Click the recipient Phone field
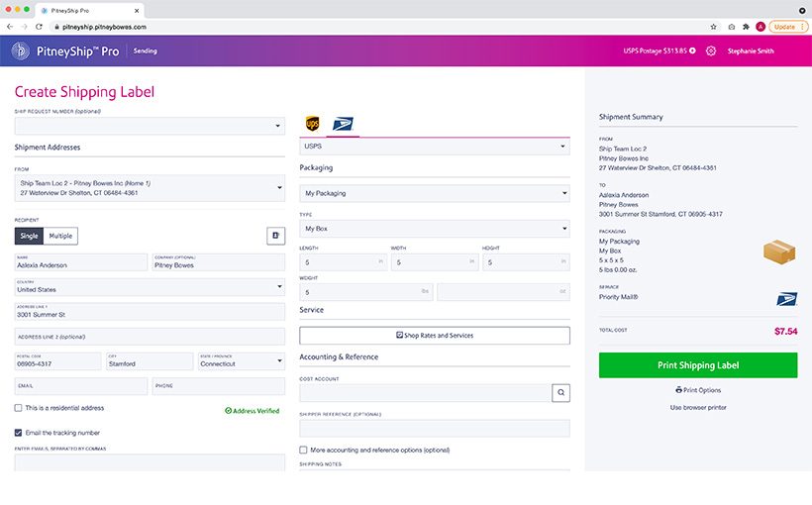Screen dimensions: 812x505 219,386
